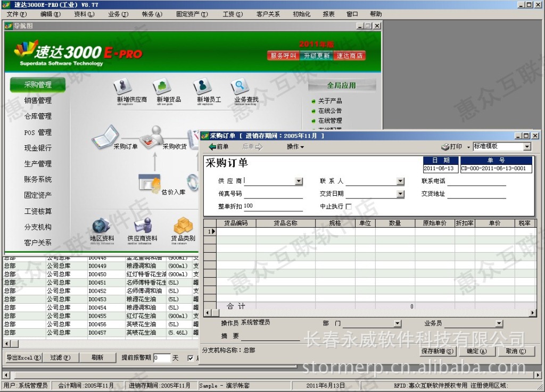Open the 货品类别 boxes icon

[183, 226]
